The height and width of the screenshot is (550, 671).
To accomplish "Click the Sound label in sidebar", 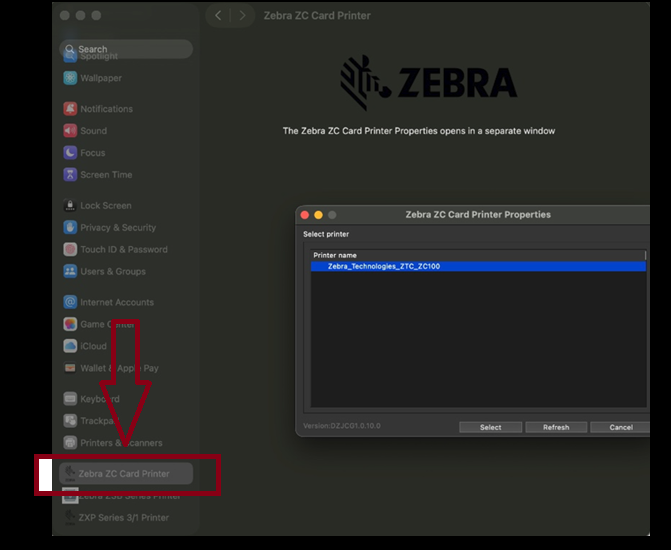I will [x=94, y=131].
